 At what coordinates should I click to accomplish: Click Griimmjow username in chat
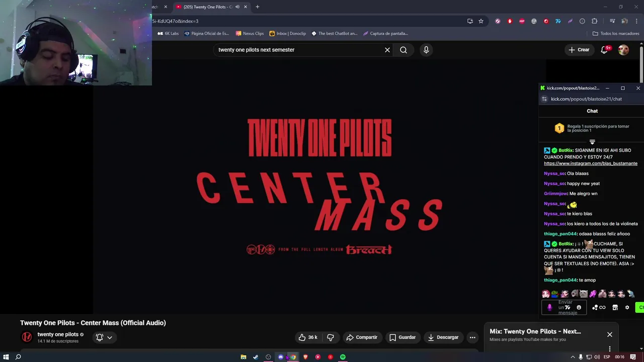[x=556, y=194]
